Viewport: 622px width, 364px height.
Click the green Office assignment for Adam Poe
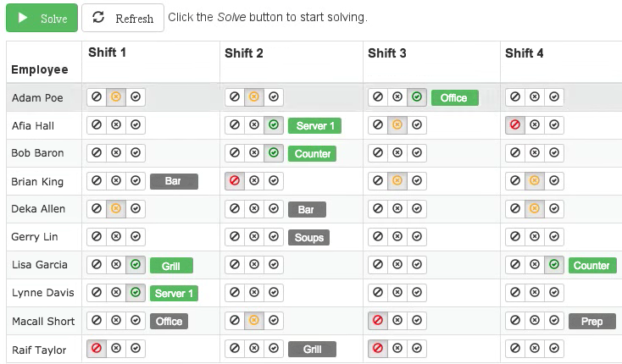tap(454, 97)
